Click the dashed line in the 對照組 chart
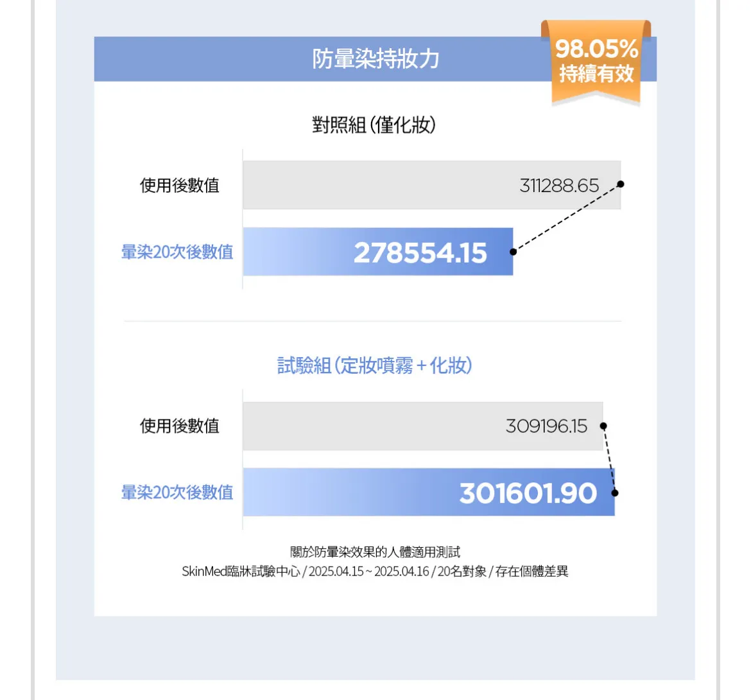 567,218
